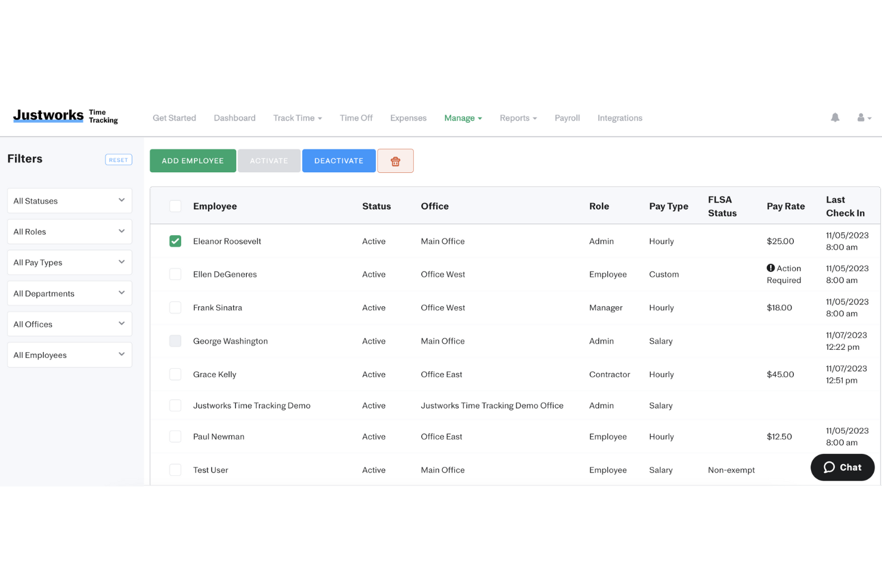Click the Justworks Time Tracking logo
The height and width of the screenshot is (588, 882).
(x=66, y=116)
